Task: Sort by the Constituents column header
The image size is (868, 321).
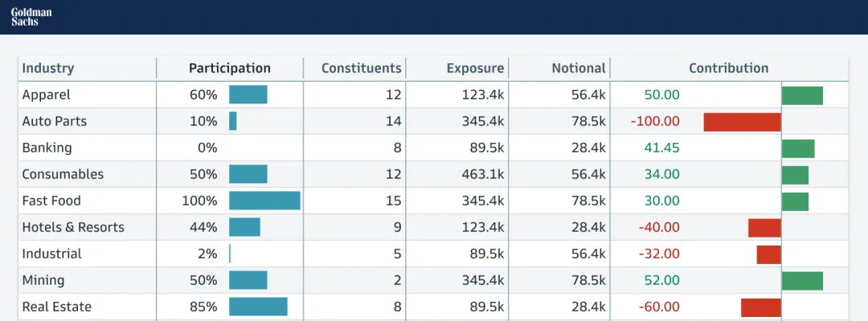Action: (x=361, y=68)
